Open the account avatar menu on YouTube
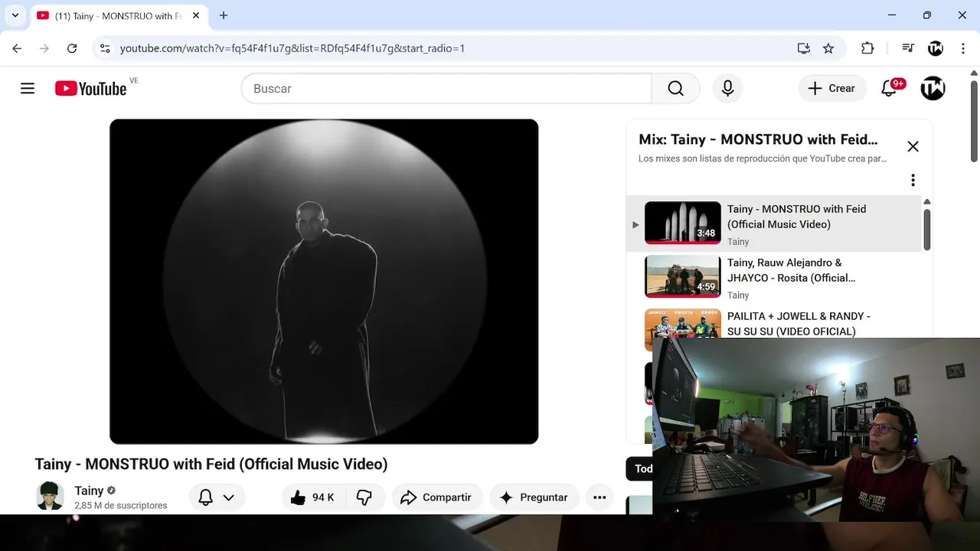 933,89
